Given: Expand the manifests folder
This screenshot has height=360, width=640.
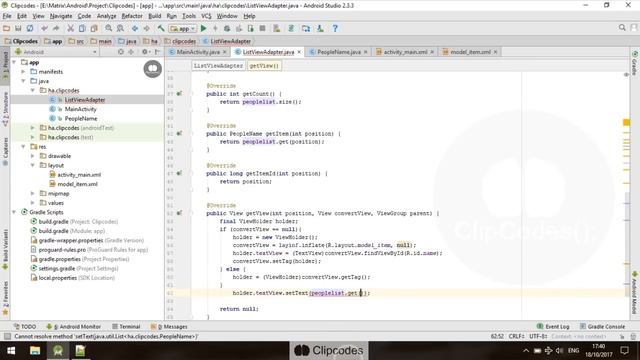Looking at the screenshot, I should click(x=23, y=72).
